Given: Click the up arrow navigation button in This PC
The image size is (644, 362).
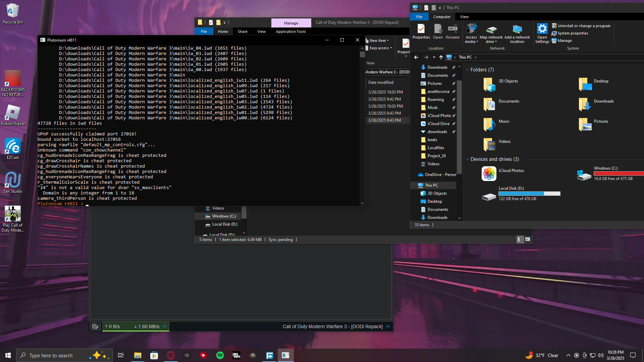Looking at the screenshot, I should tap(441, 57).
